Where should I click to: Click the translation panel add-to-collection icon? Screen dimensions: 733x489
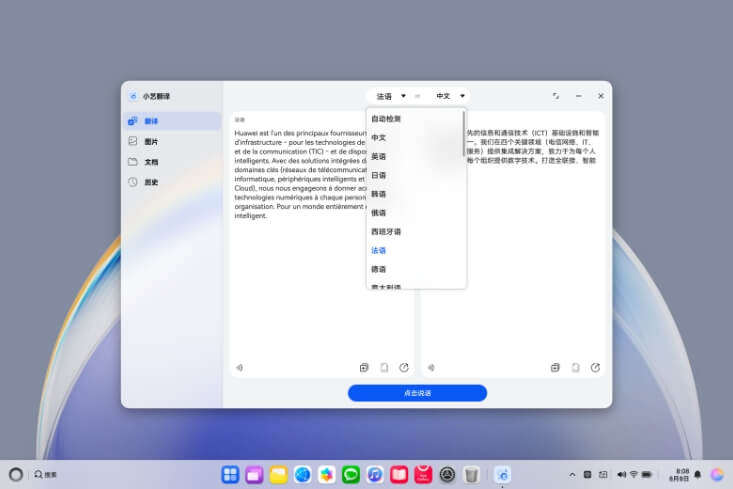point(555,367)
